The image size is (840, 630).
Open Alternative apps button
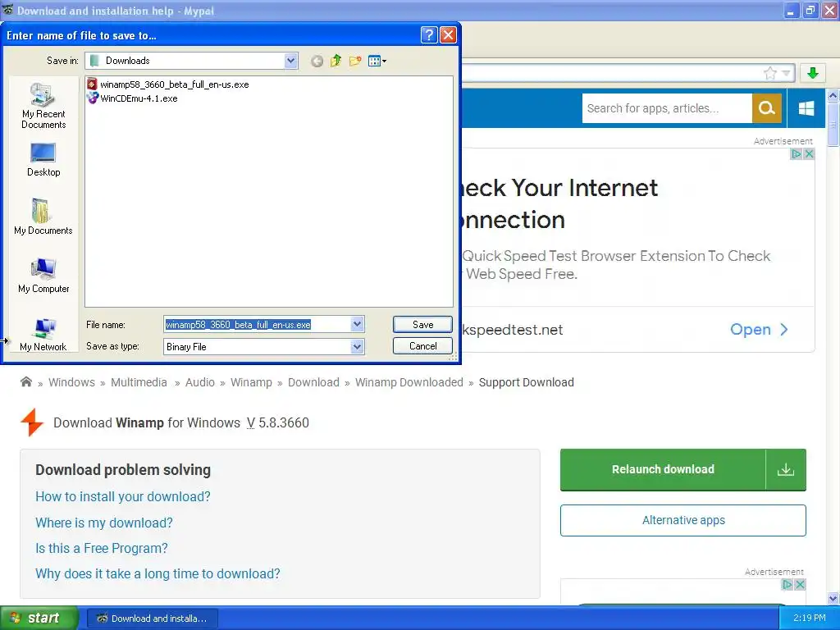click(x=683, y=520)
